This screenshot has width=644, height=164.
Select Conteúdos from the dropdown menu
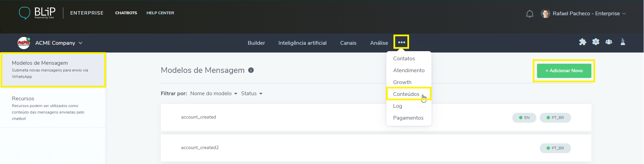pos(406,94)
